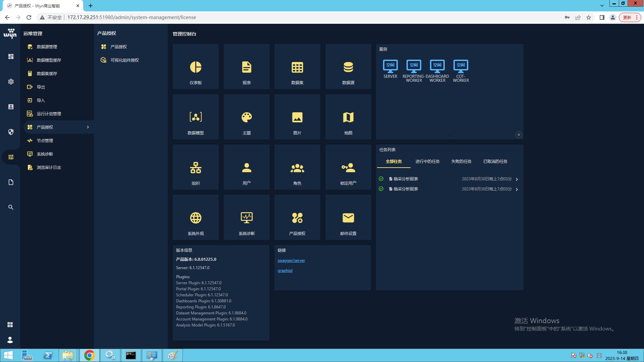Click the gear icon in left rail
Image resolution: width=644 pixels, height=362 pixels.
(11, 82)
